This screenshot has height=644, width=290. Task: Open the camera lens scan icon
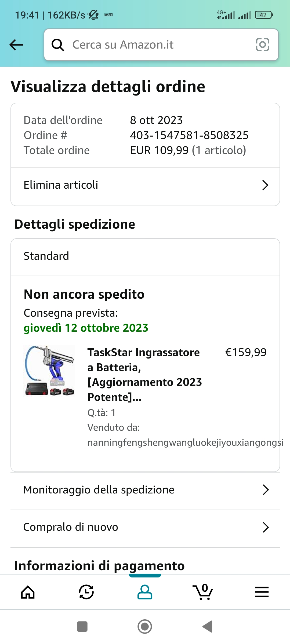(x=262, y=45)
